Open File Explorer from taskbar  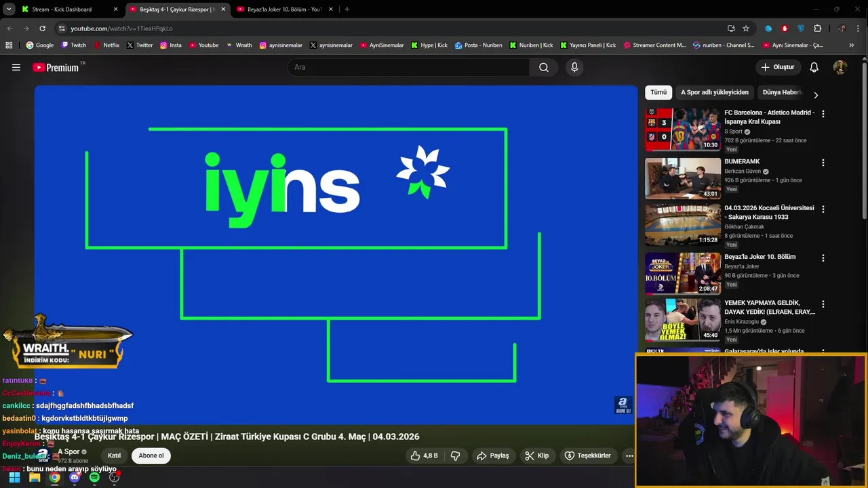[35, 477]
